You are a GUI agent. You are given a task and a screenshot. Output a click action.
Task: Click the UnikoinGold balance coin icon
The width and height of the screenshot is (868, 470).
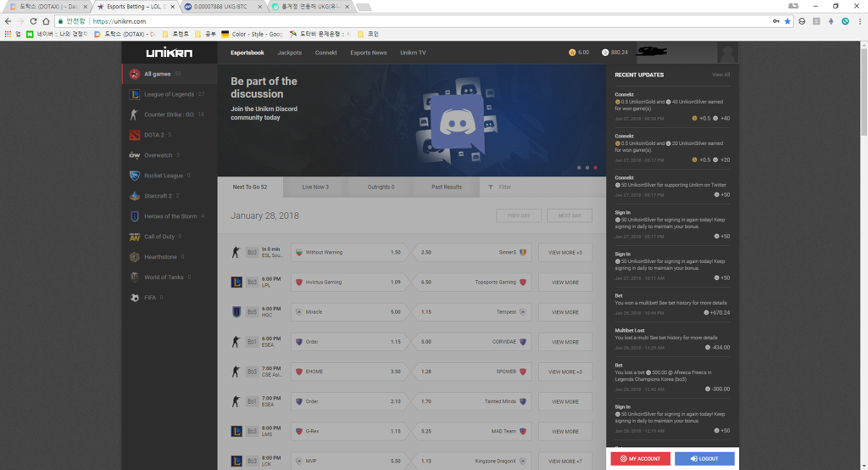pos(572,53)
